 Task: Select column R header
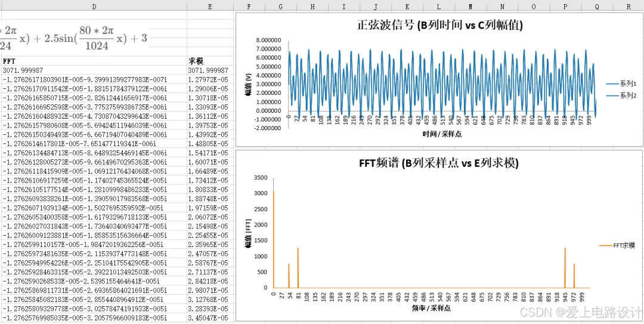628,7
